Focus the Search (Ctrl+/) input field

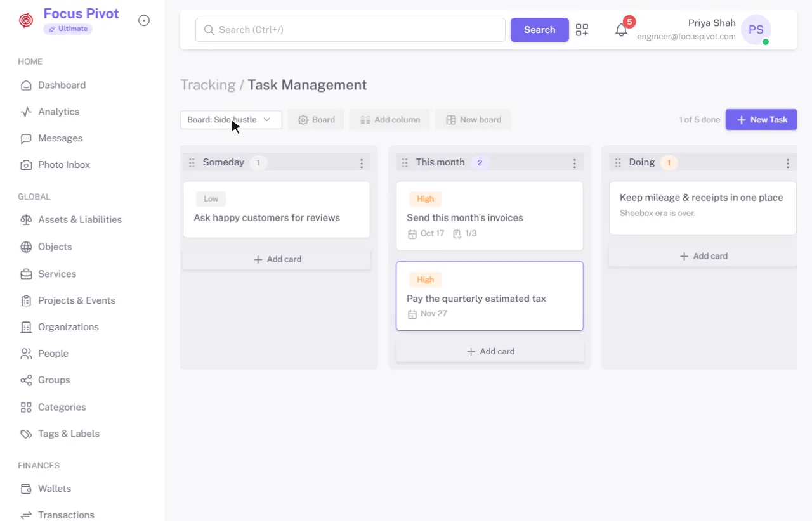[350, 30]
